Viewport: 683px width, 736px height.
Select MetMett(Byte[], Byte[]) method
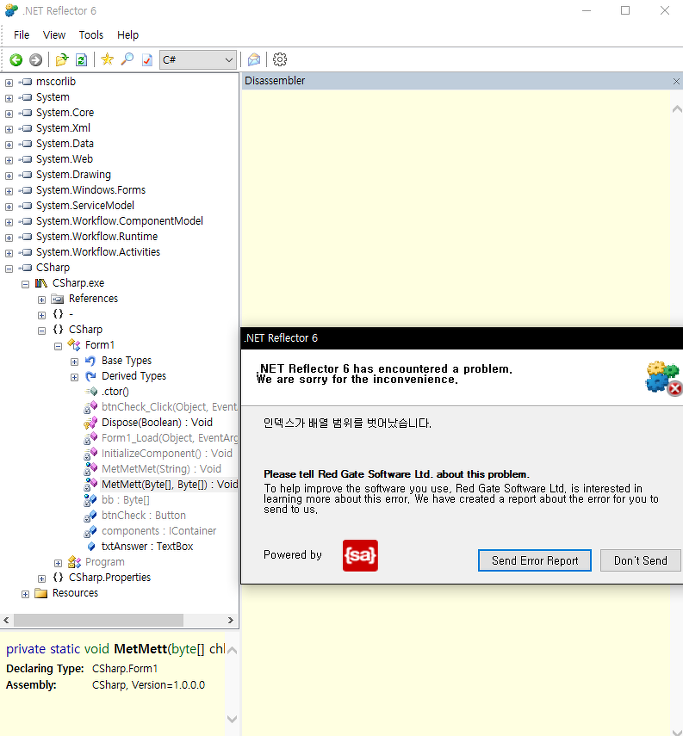169,484
